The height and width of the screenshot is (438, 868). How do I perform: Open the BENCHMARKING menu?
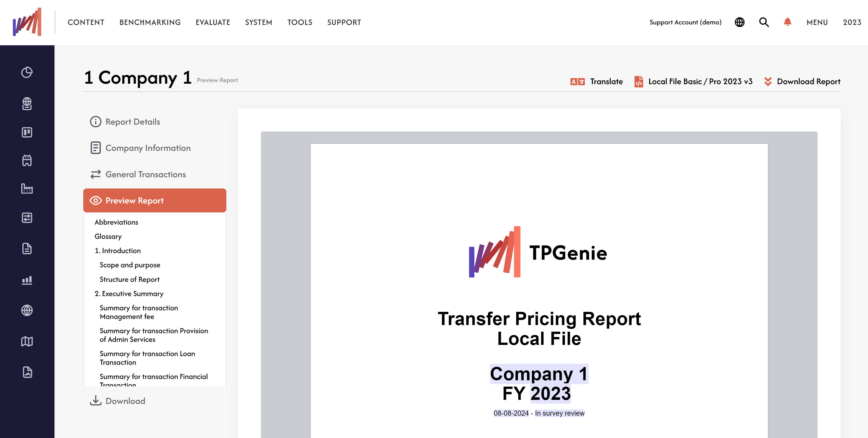pyautogui.click(x=150, y=22)
